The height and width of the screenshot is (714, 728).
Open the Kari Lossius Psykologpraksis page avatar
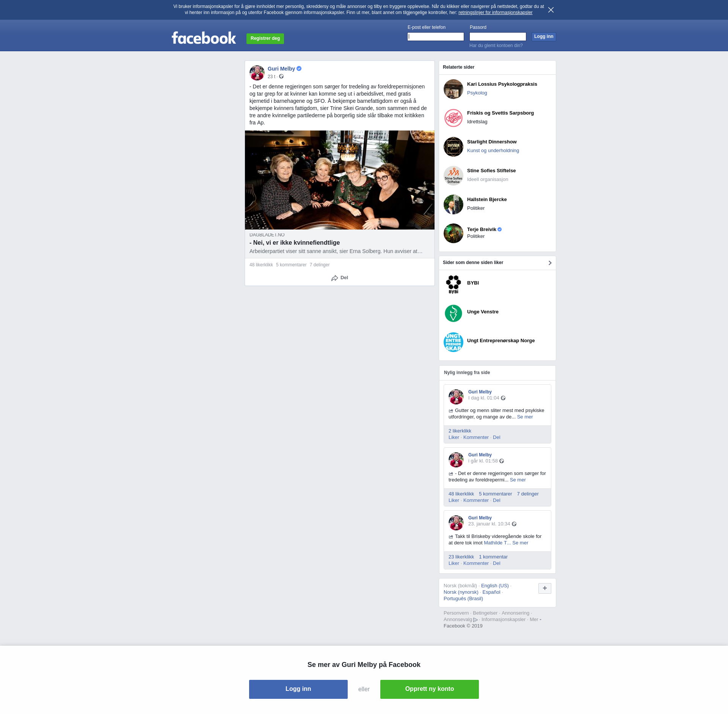453,89
